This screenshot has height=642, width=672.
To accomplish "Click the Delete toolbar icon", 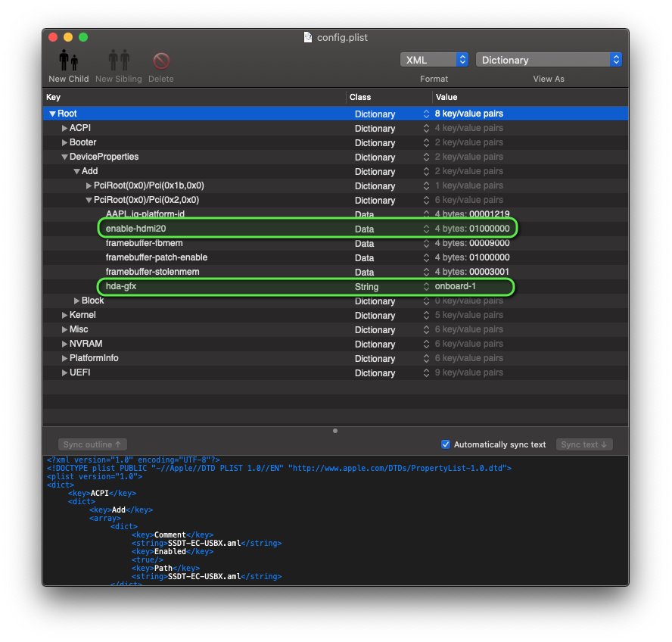I will tap(160, 61).
